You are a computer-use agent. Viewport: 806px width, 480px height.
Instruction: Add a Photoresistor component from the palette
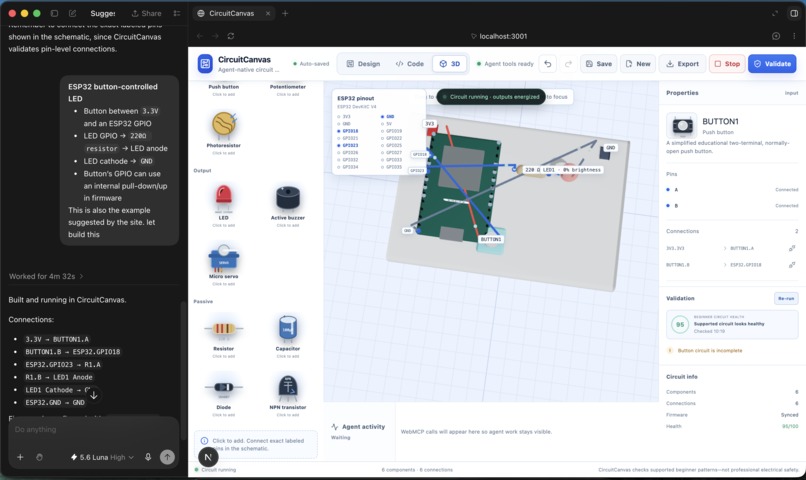coord(224,131)
